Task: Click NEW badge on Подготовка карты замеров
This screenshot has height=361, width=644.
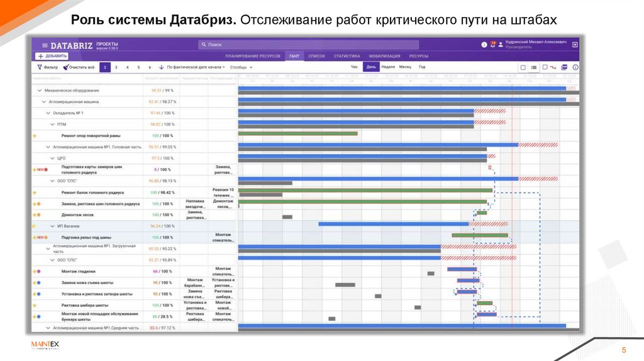Action: coord(41,169)
